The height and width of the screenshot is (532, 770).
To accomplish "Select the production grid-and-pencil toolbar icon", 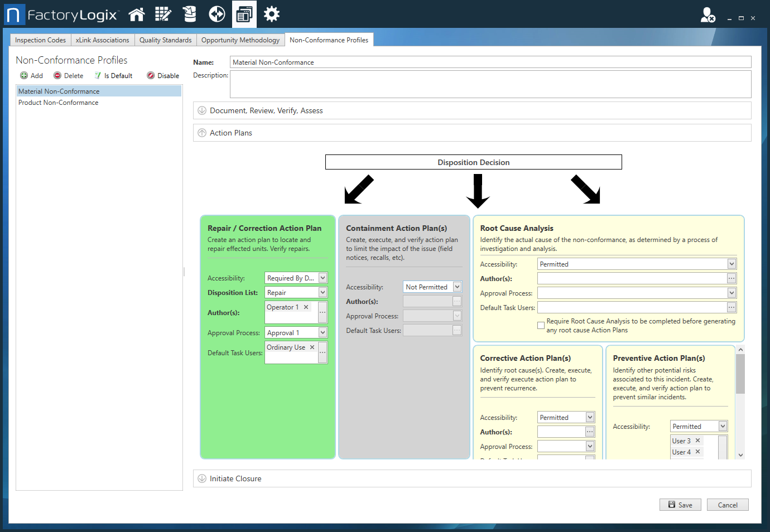I will [x=163, y=14].
